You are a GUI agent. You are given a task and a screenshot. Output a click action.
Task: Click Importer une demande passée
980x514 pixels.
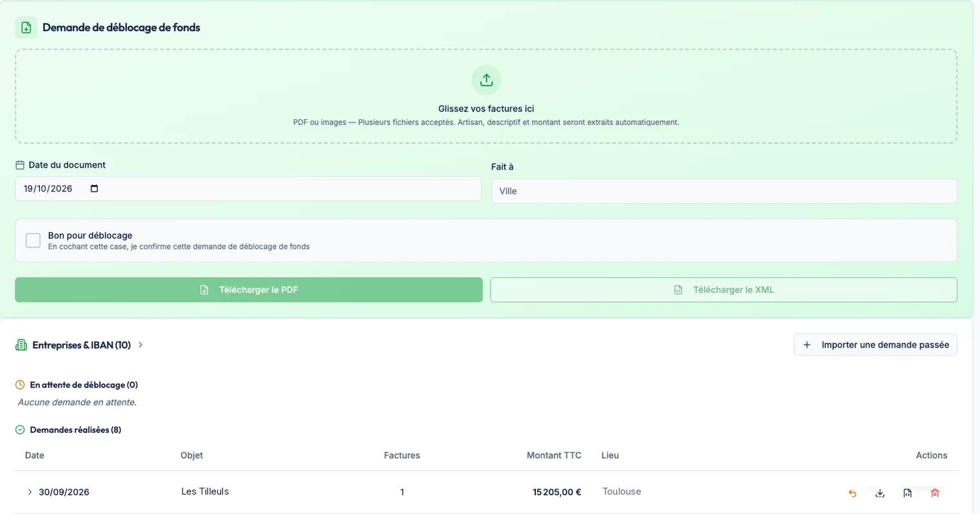pos(876,345)
